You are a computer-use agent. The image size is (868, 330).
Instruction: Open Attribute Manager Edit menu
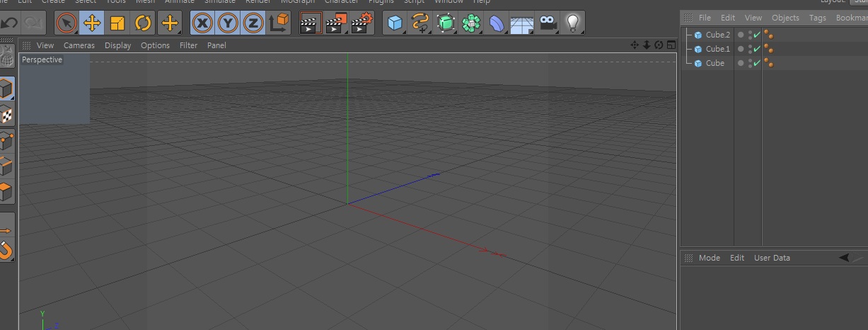[737, 258]
